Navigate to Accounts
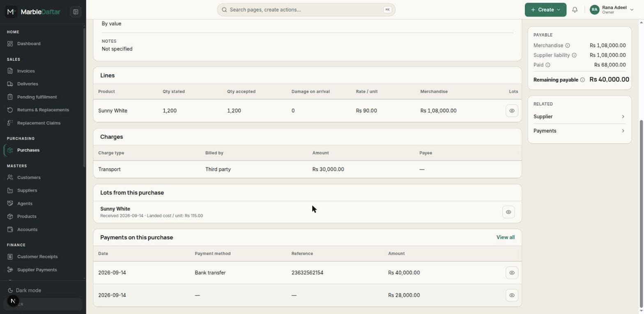 [x=43, y=229]
